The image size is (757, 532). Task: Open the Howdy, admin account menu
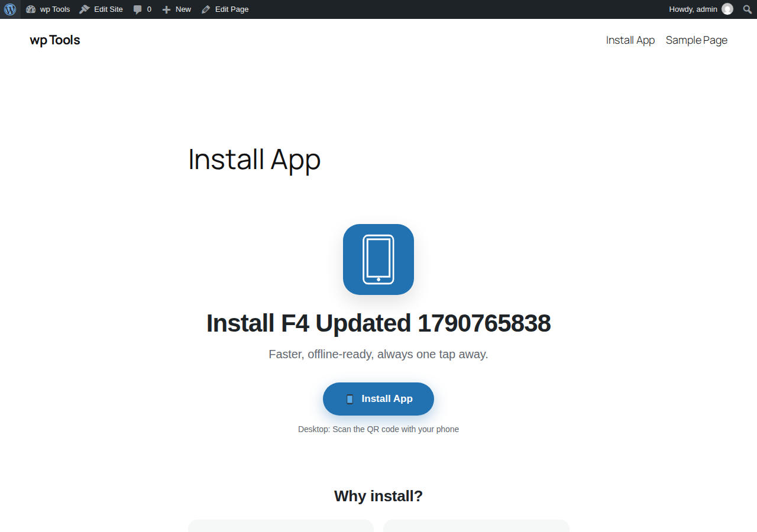[x=701, y=9]
